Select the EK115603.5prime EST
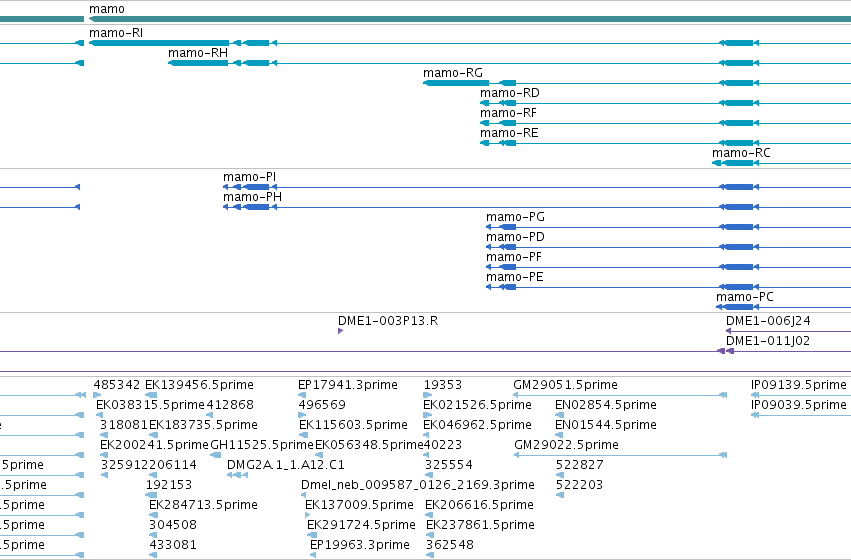851x560 pixels. coord(353,425)
